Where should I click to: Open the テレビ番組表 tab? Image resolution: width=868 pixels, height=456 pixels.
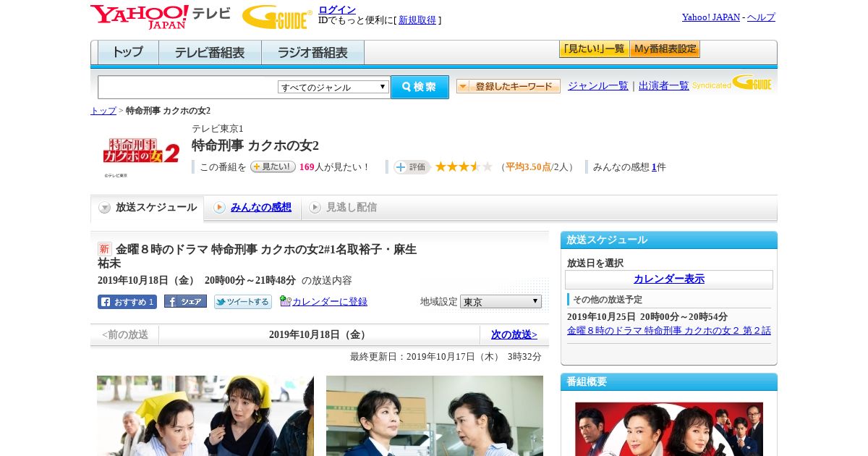tap(210, 53)
